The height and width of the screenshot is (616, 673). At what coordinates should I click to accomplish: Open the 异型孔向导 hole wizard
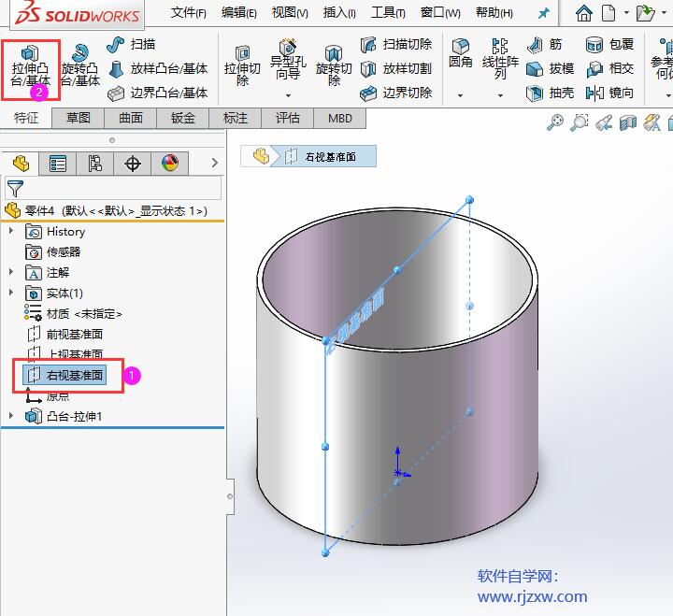[x=288, y=60]
